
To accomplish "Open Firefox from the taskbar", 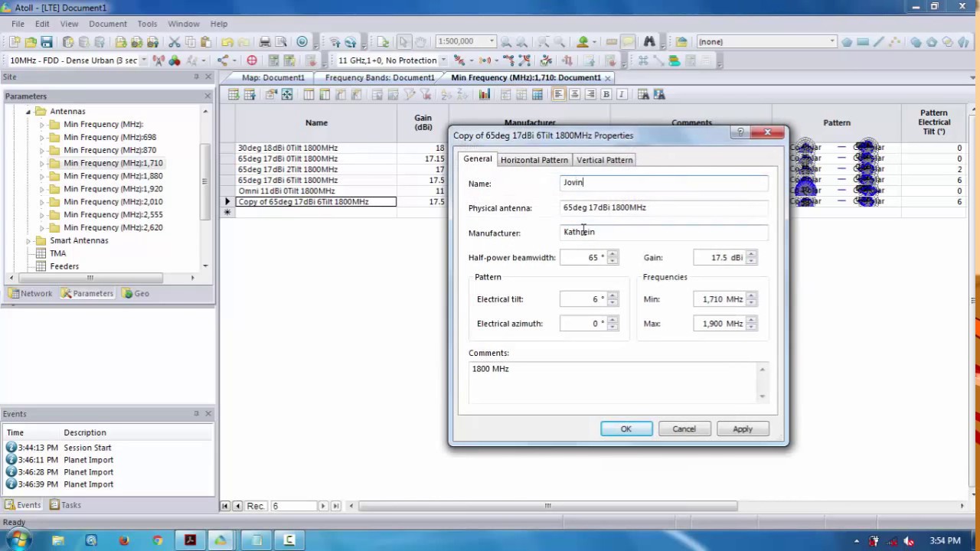I will 124,540.
